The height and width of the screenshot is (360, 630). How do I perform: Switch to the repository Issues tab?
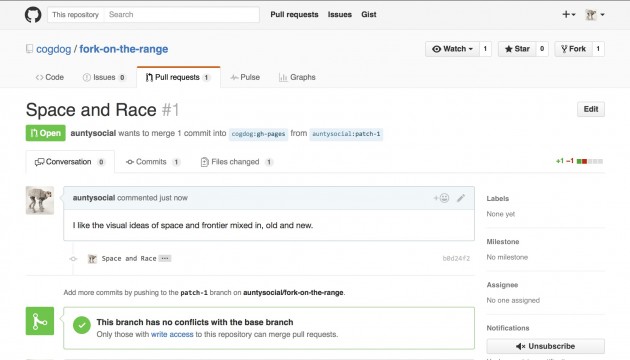click(x=104, y=77)
